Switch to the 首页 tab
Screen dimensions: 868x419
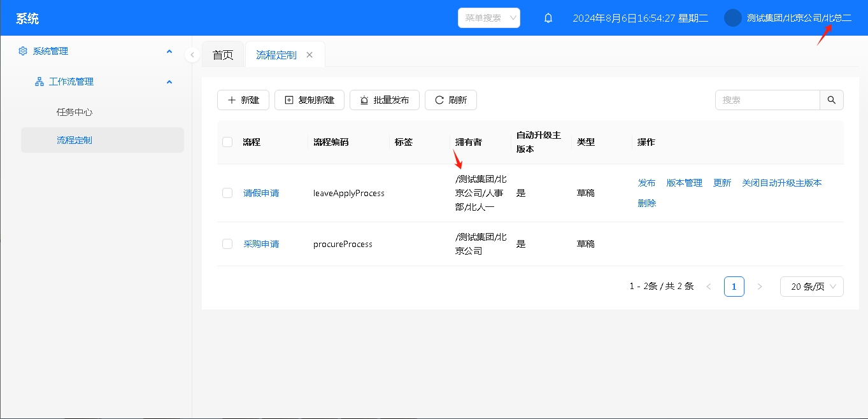pyautogui.click(x=223, y=55)
